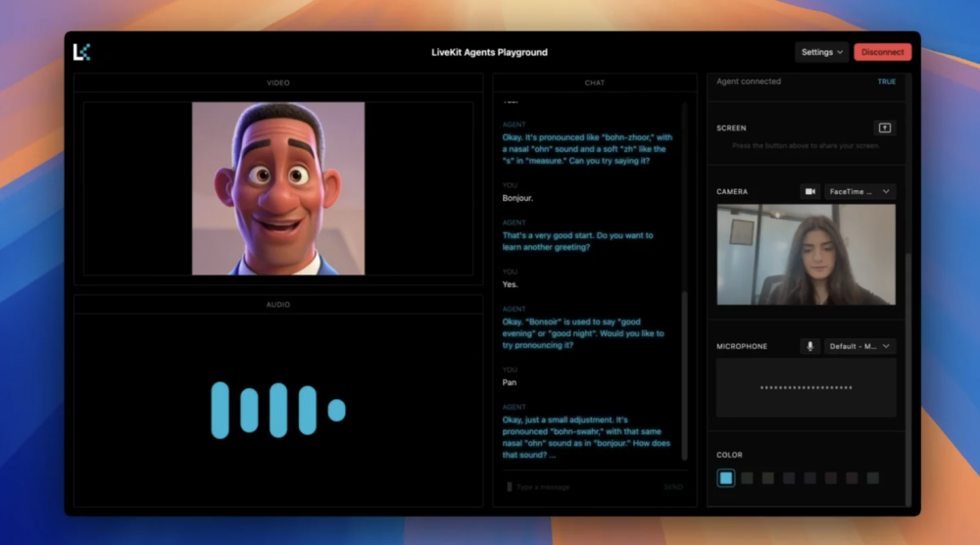Expand the FaceTime camera device dropdown
Image resolution: width=980 pixels, height=545 pixels.
859,192
